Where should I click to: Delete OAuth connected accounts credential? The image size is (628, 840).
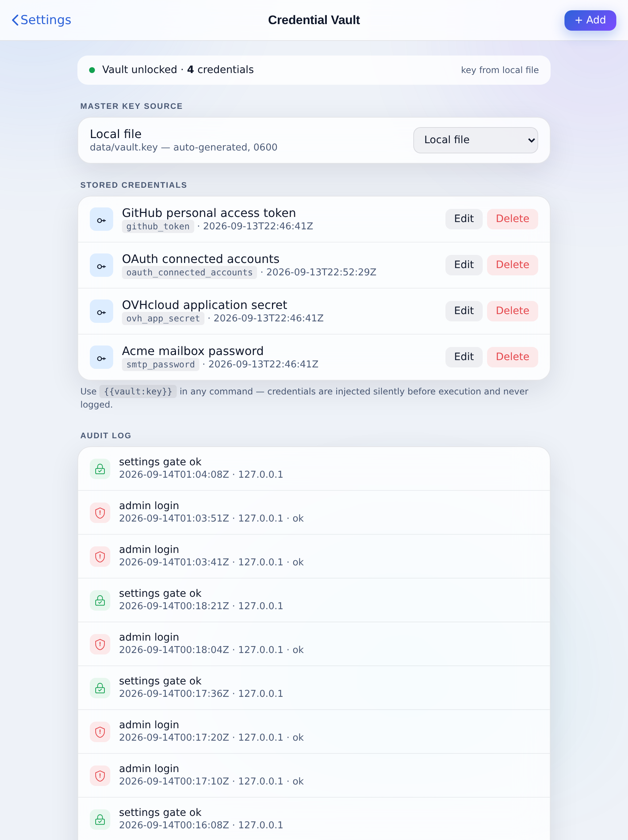[x=512, y=265]
